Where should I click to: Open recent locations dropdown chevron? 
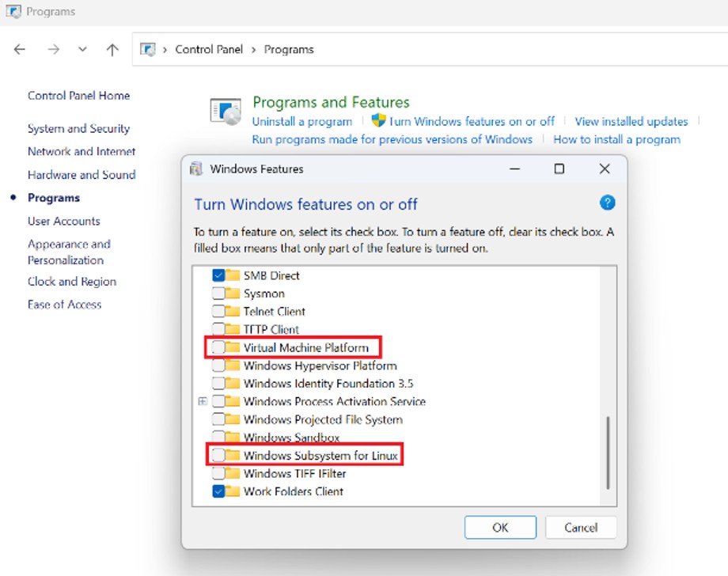[82, 49]
